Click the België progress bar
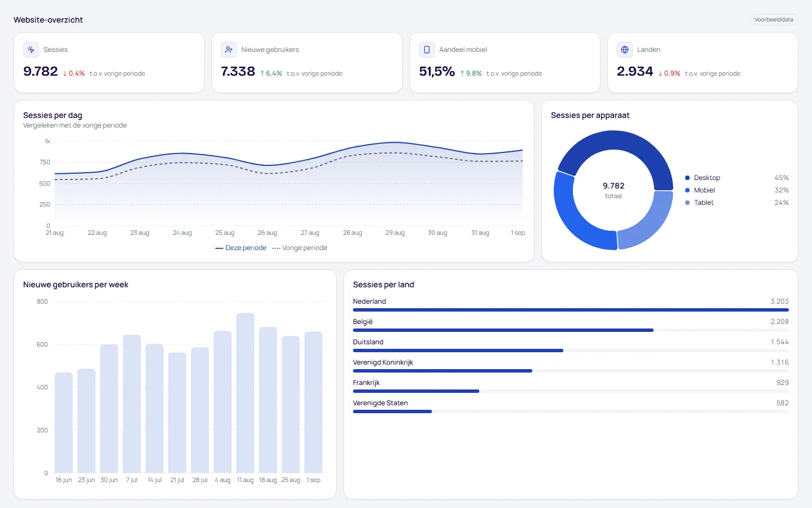 click(571, 330)
